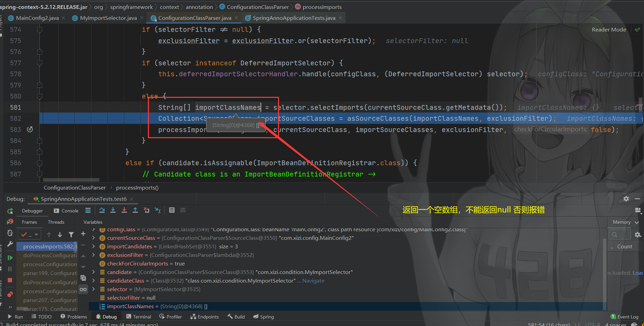This screenshot has width=644, height=326.
Task: Click the Step Out icon
Action: click(x=135, y=210)
